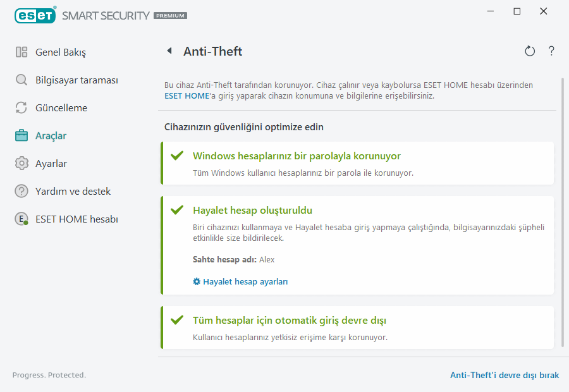Select the Bilgisayar taraması scan icon
Image resolution: width=569 pixels, height=392 pixels.
click(21, 80)
